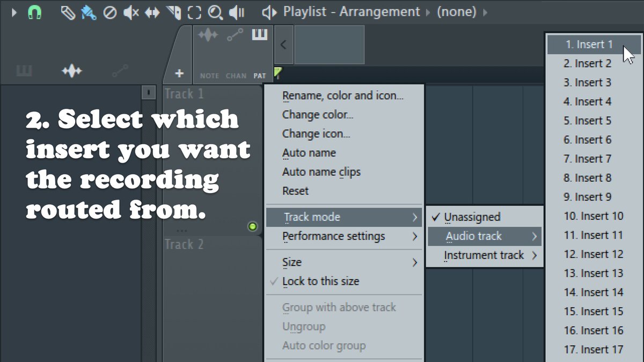Focus audio clips waveform icon above NOTE

point(208,35)
